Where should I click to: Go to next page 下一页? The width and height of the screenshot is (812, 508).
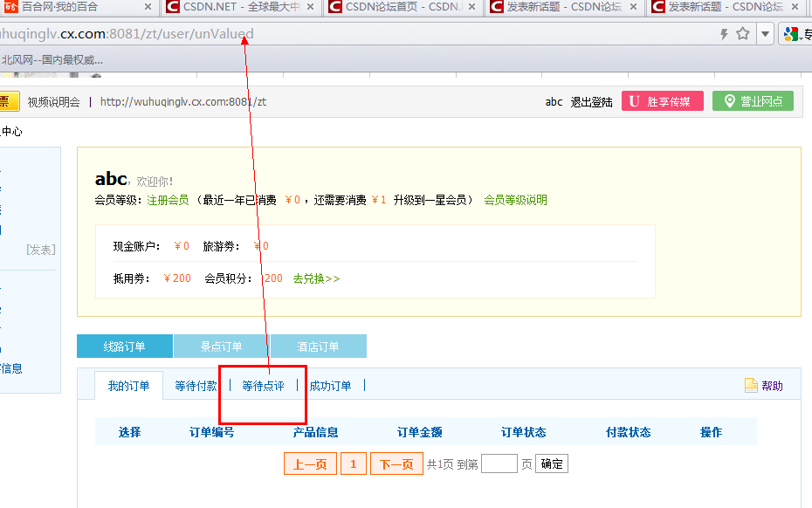pyautogui.click(x=396, y=463)
